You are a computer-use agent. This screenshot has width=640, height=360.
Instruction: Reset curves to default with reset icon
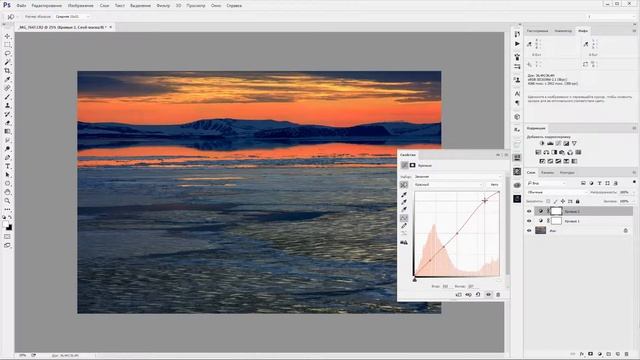click(478, 294)
